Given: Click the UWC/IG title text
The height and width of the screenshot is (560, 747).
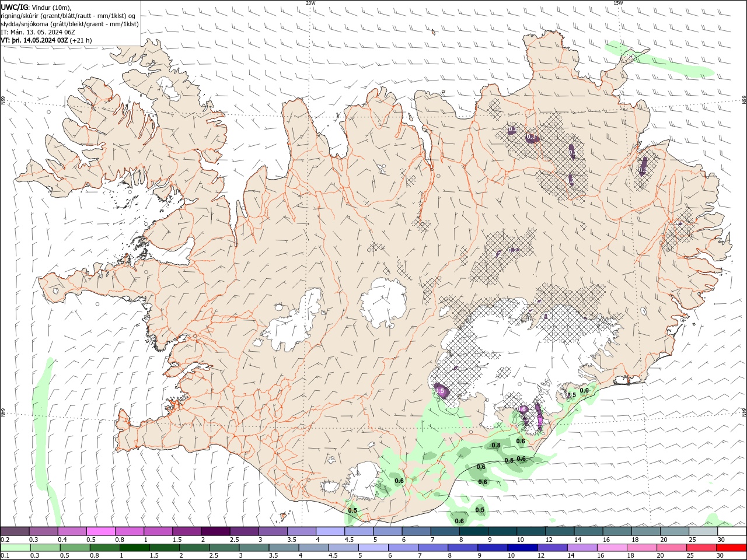Looking at the screenshot, I should coord(13,7).
